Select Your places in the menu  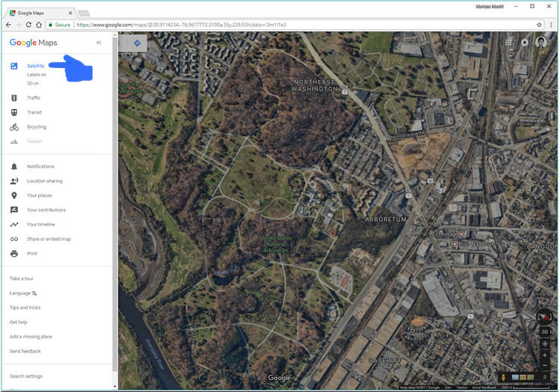click(39, 196)
